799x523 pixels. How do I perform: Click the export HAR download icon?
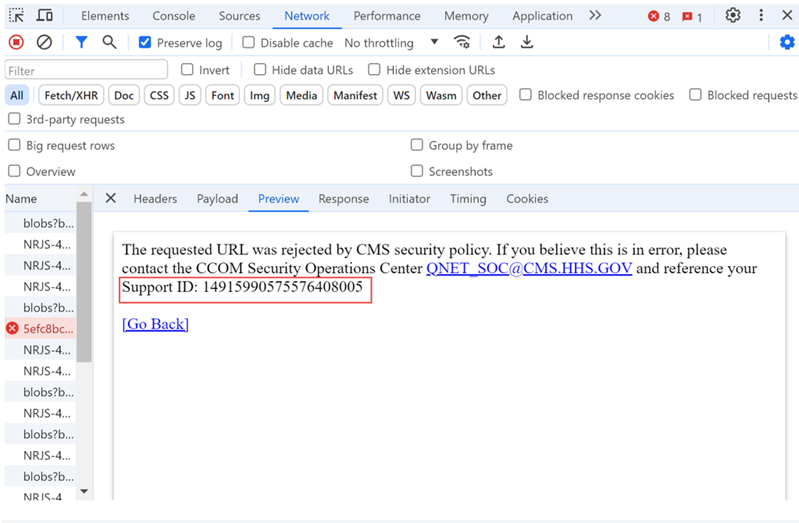[526, 43]
